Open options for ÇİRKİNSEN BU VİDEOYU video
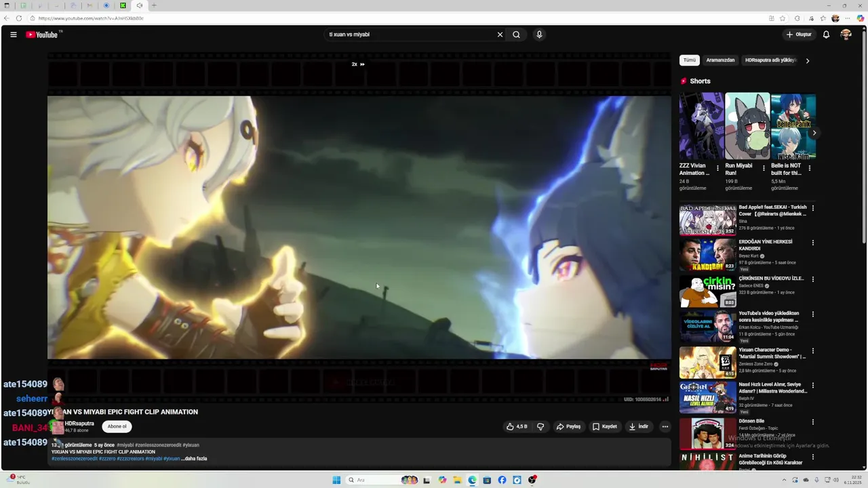This screenshot has width=868, height=488. click(x=813, y=279)
